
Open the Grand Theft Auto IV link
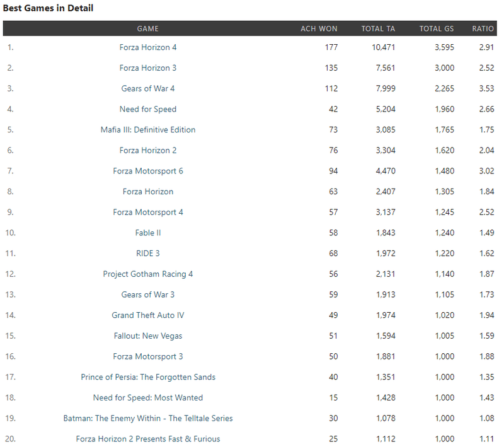pos(148,315)
